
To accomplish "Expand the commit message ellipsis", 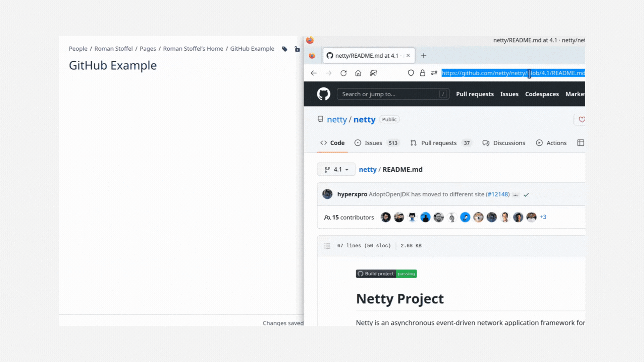I will click(516, 195).
